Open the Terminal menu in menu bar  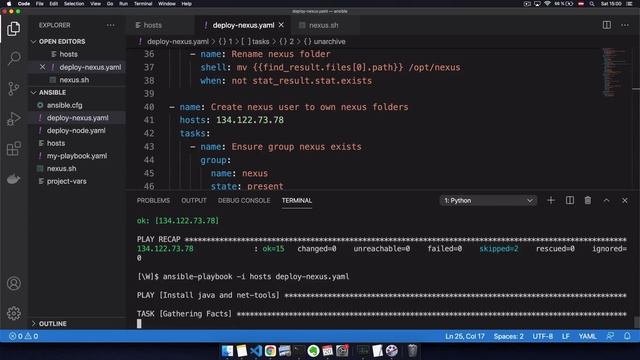(x=143, y=4)
